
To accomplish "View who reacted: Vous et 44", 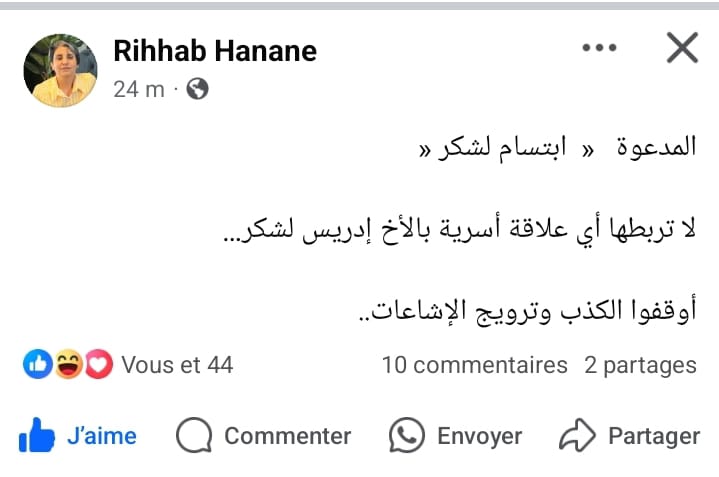I will click(177, 366).
